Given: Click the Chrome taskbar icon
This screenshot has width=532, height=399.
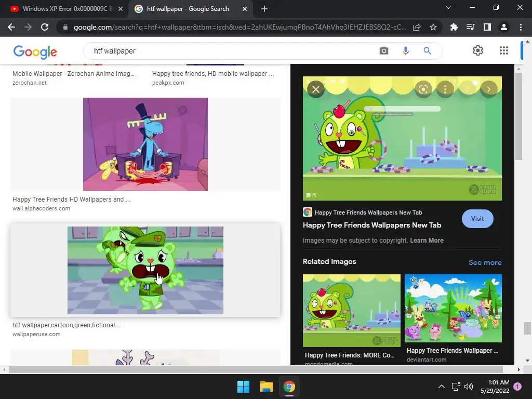Looking at the screenshot, I should point(289,387).
